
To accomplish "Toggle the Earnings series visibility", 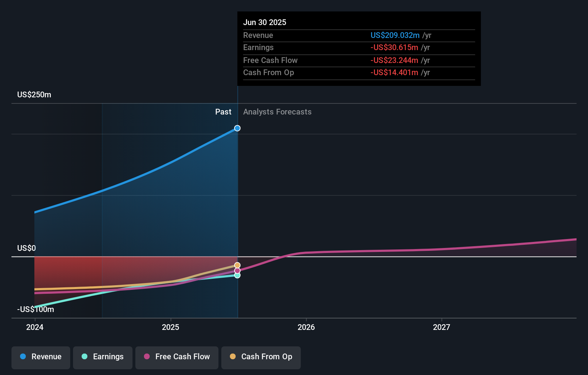I will [x=103, y=357].
